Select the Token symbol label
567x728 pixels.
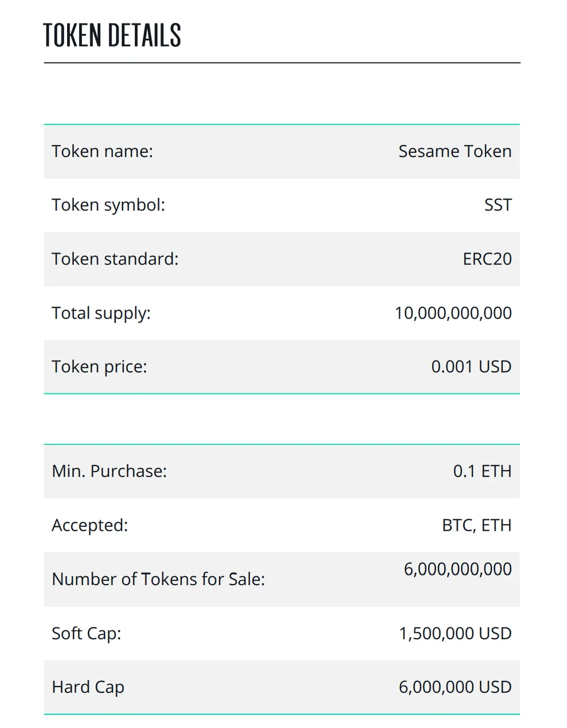[109, 205]
